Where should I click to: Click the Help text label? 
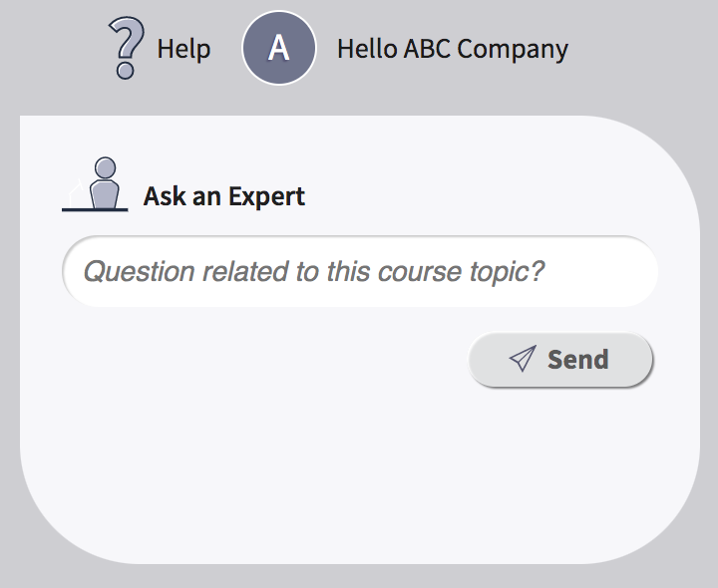coord(183,49)
